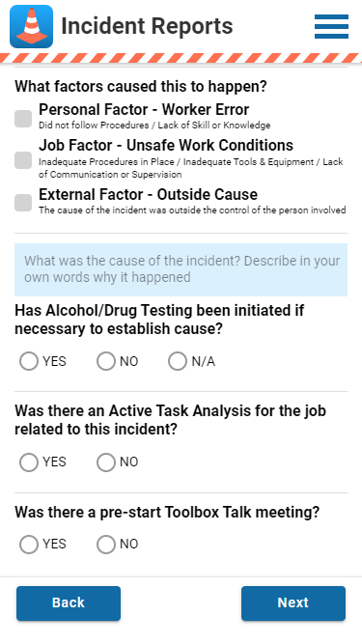Select YES for pre-start Toolbox Talk
Screen dimensions: 362x644
pos(29,545)
